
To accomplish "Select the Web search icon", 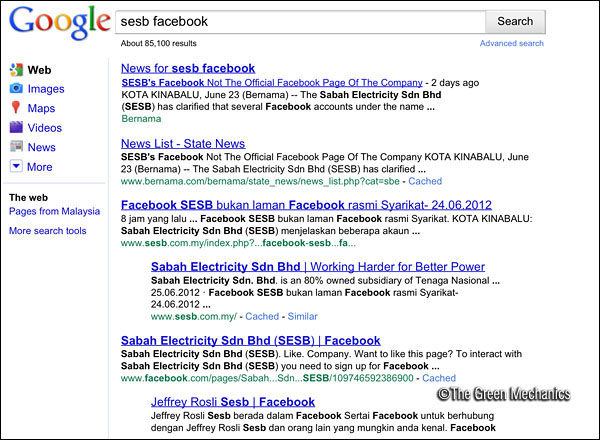I will 16,70.
